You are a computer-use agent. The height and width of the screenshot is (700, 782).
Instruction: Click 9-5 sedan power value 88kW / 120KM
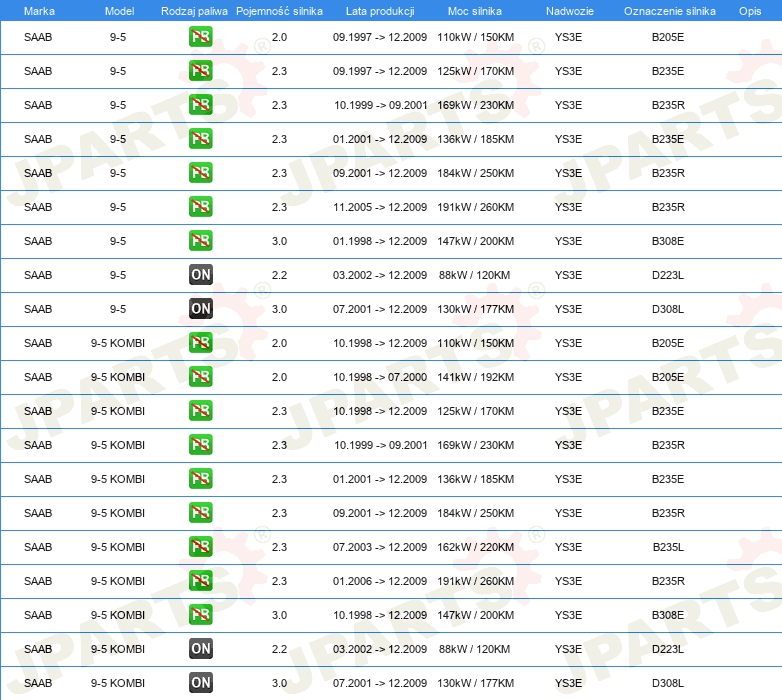pyautogui.click(x=474, y=275)
